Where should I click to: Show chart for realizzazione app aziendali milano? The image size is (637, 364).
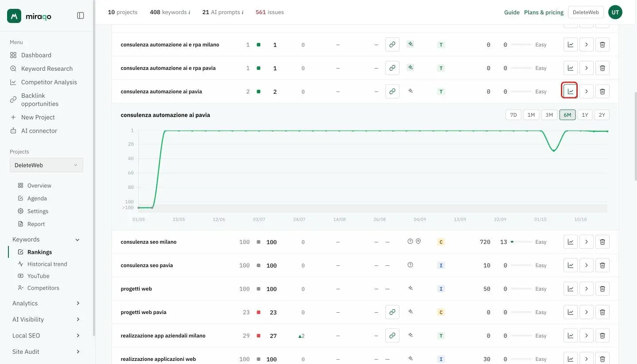pos(571,335)
